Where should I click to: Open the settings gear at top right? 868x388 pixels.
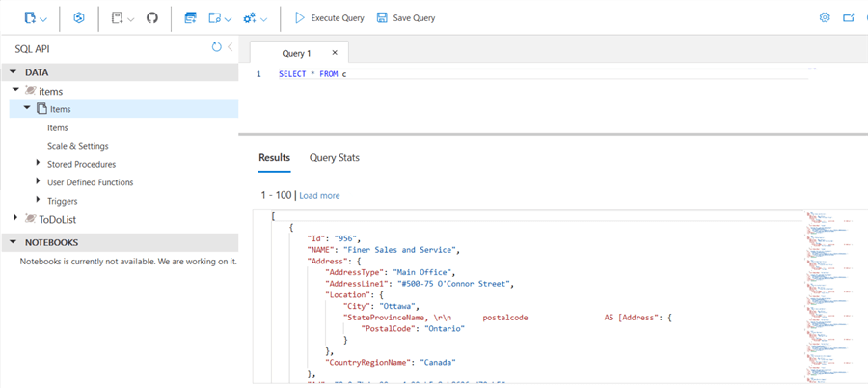[x=825, y=17]
